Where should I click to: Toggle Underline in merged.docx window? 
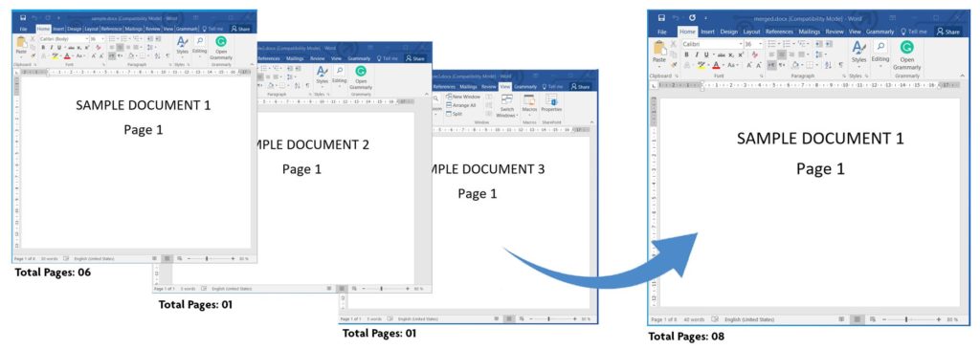pos(706,55)
